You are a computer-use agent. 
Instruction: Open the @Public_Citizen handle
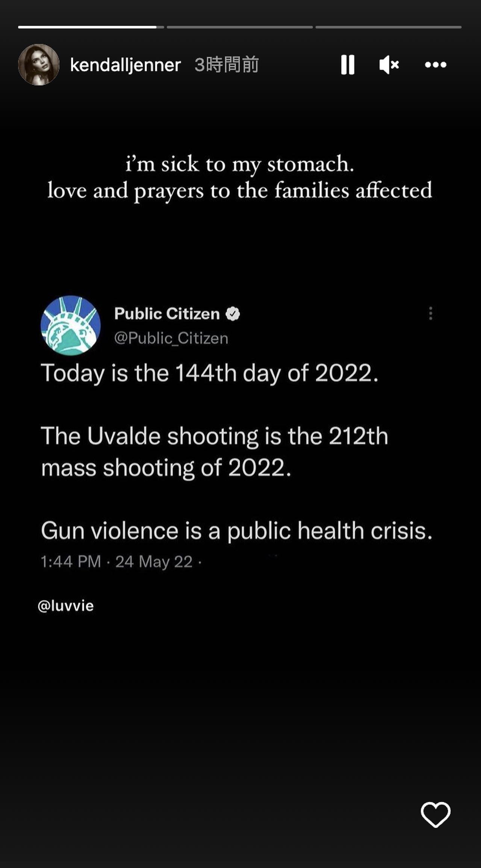(x=171, y=338)
